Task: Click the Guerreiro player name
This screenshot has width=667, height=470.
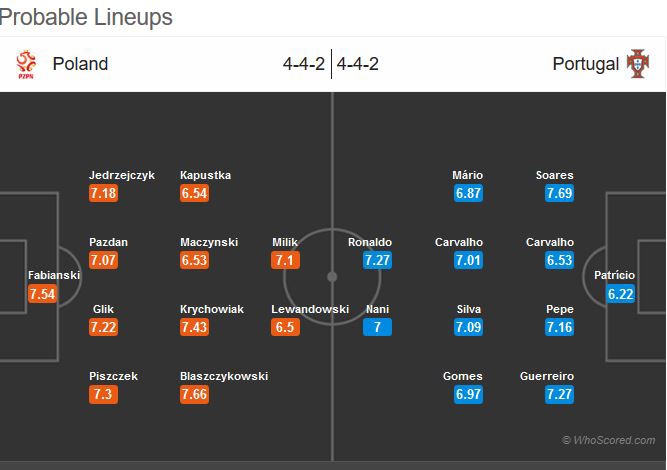Action: click(x=547, y=376)
